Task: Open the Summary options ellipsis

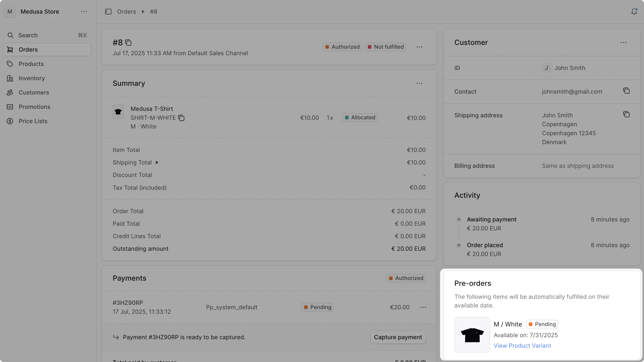Action: click(x=419, y=83)
